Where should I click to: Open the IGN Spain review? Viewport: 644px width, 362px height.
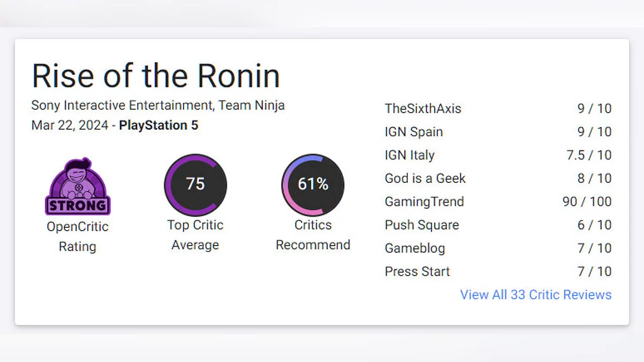click(x=414, y=132)
